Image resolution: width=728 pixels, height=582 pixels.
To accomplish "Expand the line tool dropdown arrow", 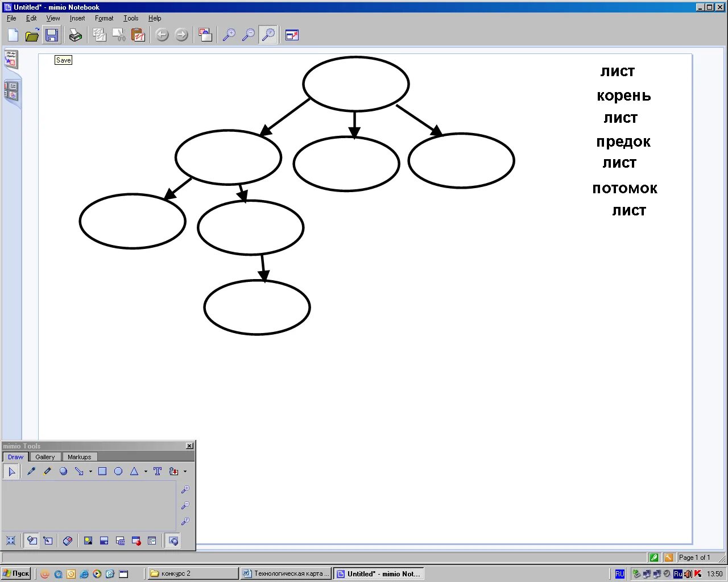I will click(x=90, y=471).
